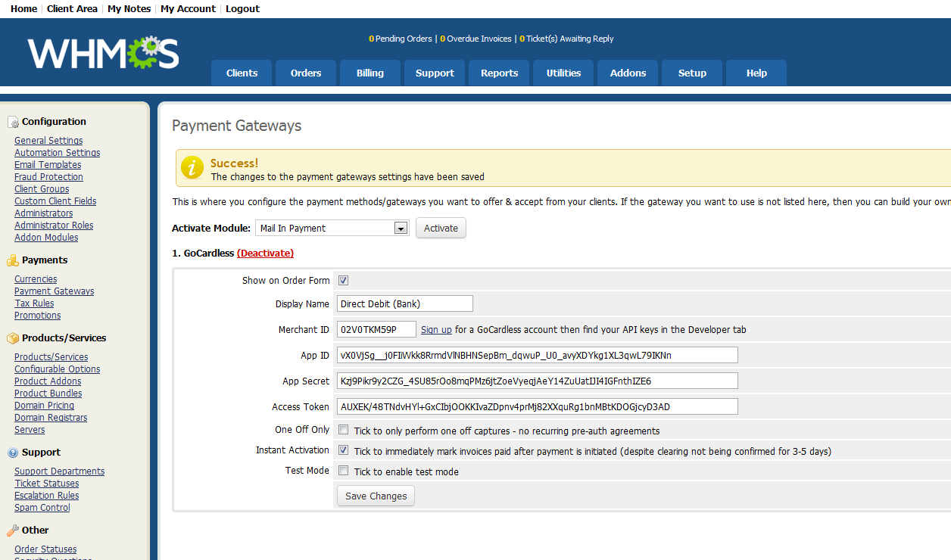
Task: Click the Payments section coins icon
Action: click(x=13, y=260)
